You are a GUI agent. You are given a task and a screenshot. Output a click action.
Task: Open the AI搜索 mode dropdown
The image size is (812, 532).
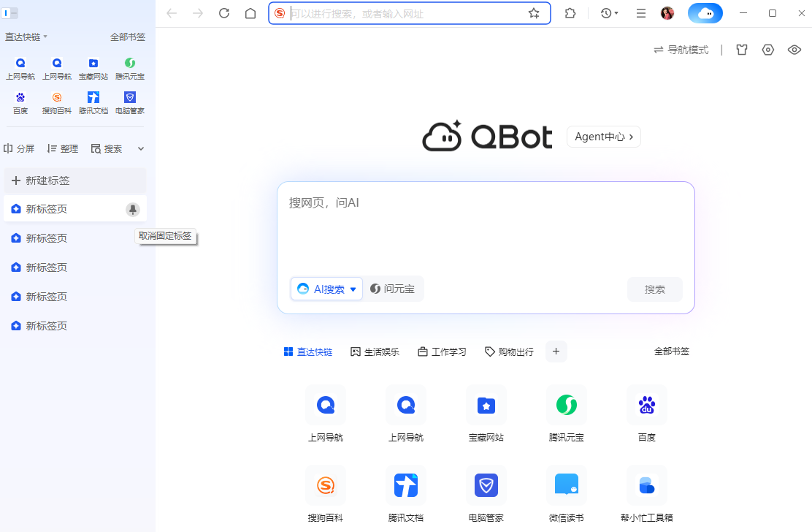[x=326, y=289]
